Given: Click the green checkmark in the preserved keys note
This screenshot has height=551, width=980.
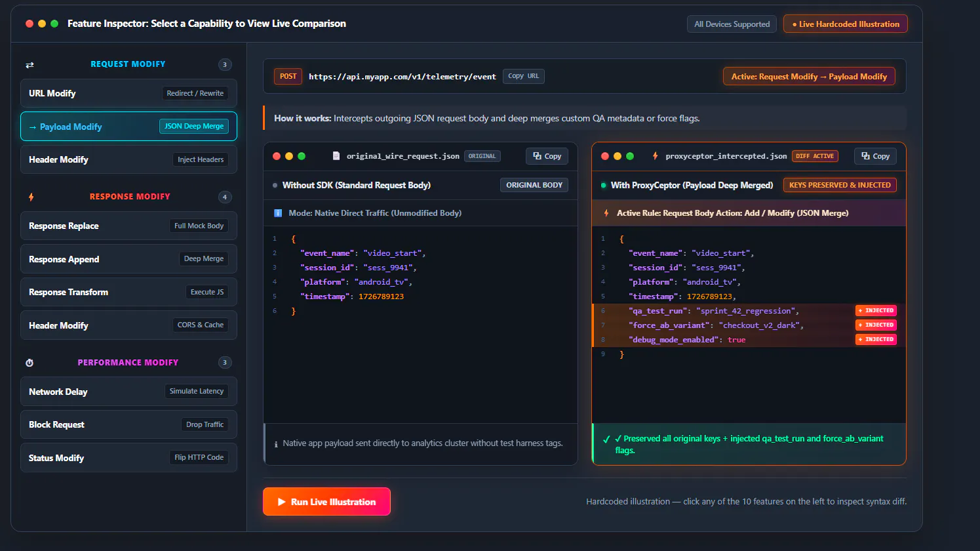Looking at the screenshot, I should (606, 439).
